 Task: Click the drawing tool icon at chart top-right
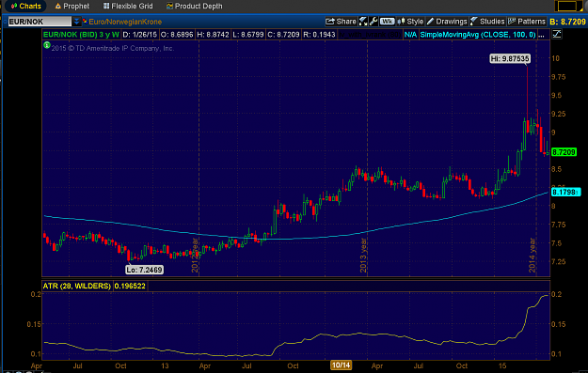[x=557, y=35]
